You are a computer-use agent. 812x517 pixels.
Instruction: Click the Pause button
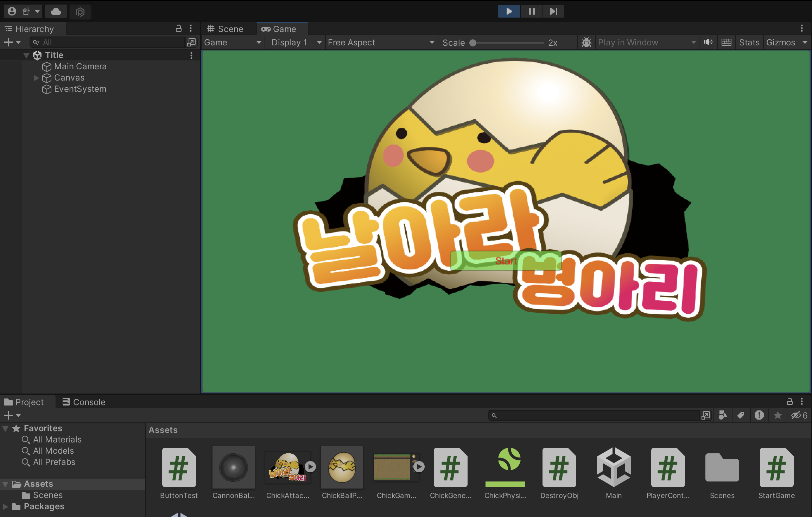click(532, 11)
